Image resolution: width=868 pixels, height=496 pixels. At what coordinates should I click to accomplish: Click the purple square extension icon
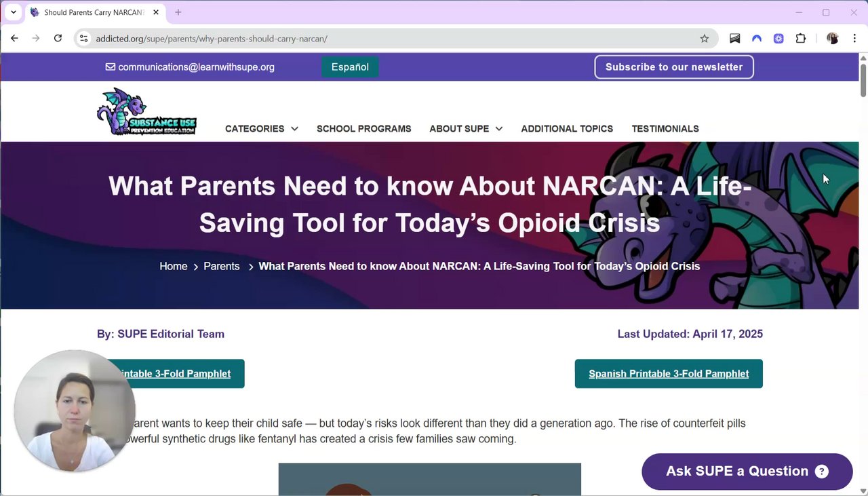pos(778,39)
